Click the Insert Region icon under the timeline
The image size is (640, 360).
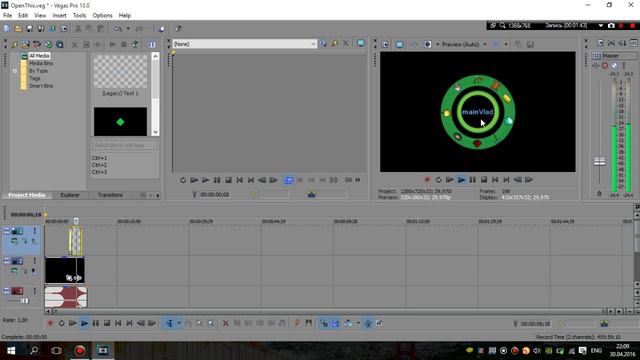pos(309,323)
